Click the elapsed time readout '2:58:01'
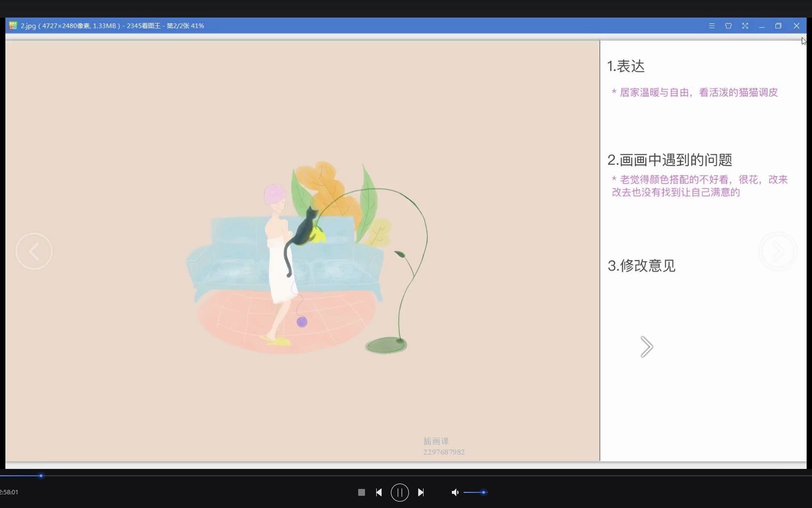 [x=9, y=492]
